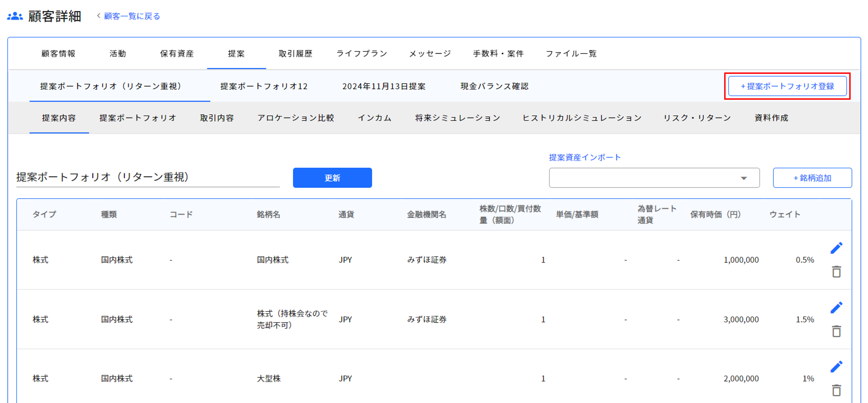Click the back chevron before 顧客一覧に戻る
The height and width of the screenshot is (403, 868).
point(98,16)
